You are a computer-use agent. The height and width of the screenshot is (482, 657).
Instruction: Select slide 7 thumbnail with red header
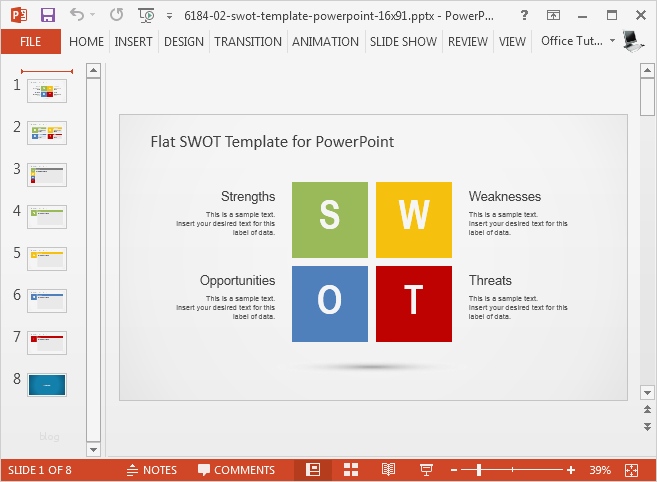pos(47,342)
